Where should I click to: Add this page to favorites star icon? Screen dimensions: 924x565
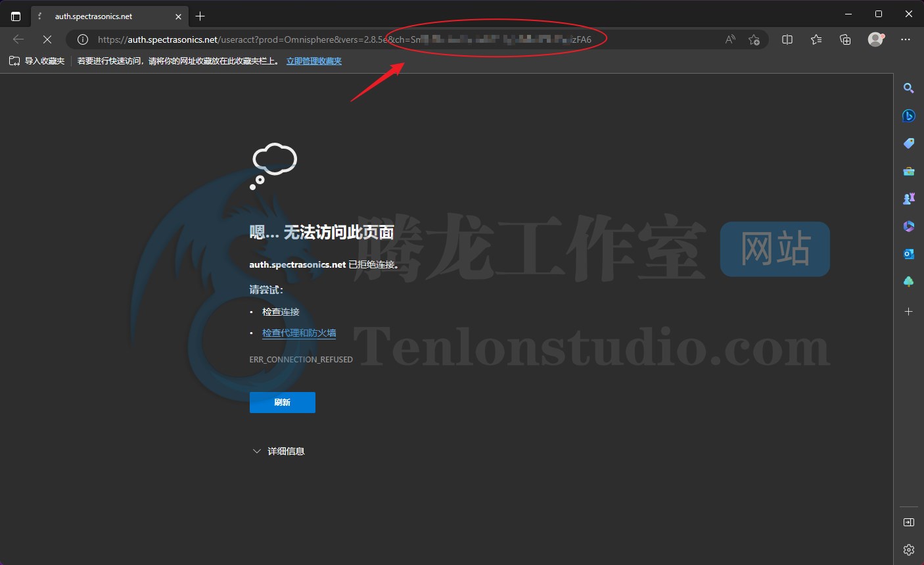754,39
